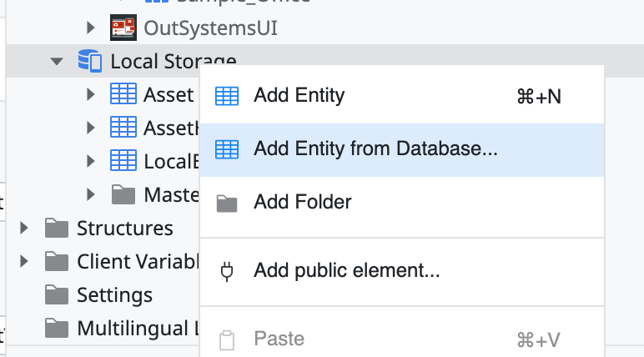Click the plug icon beside Add public element
Image resolution: width=644 pixels, height=357 pixels.
227,272
